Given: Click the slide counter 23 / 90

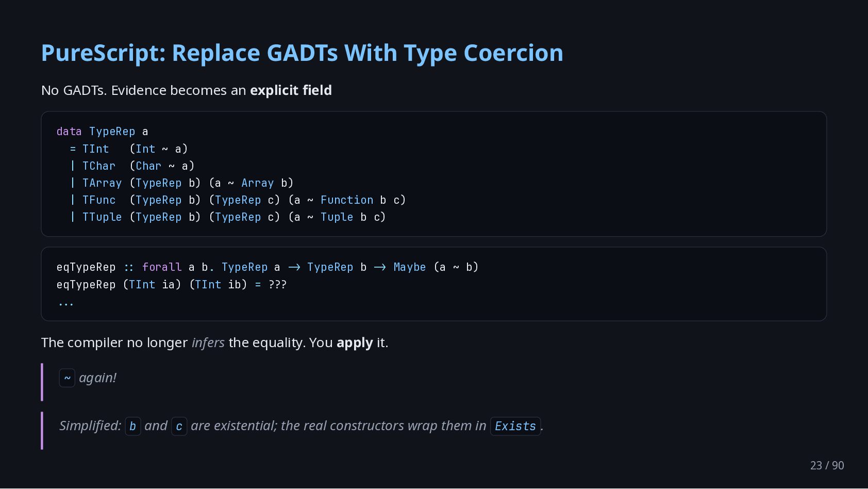Looking at the screenshot, I should point(827,465).
